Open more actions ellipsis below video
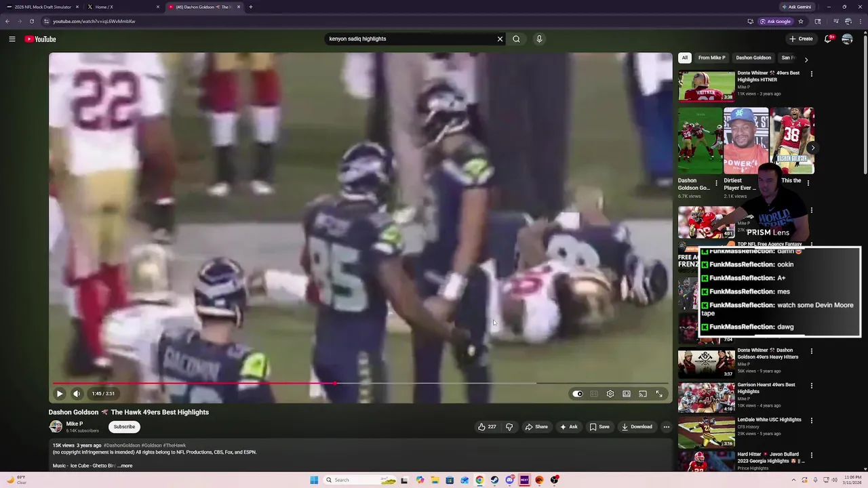Image resolution: width=868 pixels, height=488 pixels. [667, 427]
